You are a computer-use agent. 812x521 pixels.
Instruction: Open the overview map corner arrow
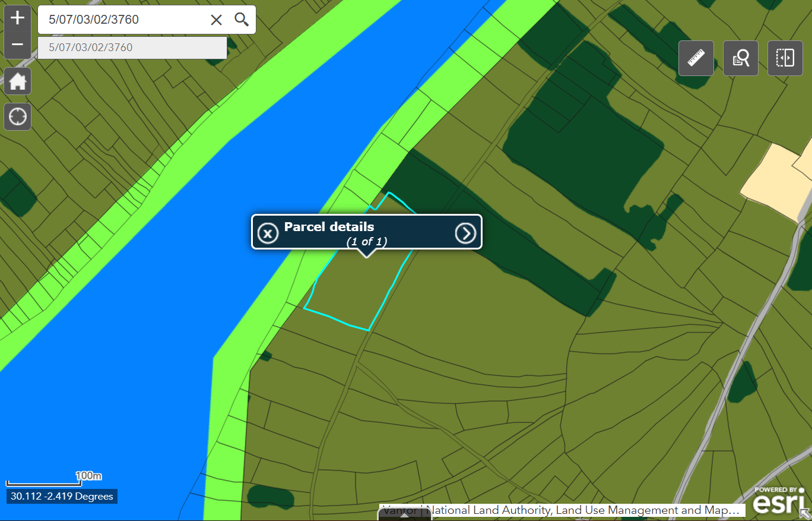805,514
